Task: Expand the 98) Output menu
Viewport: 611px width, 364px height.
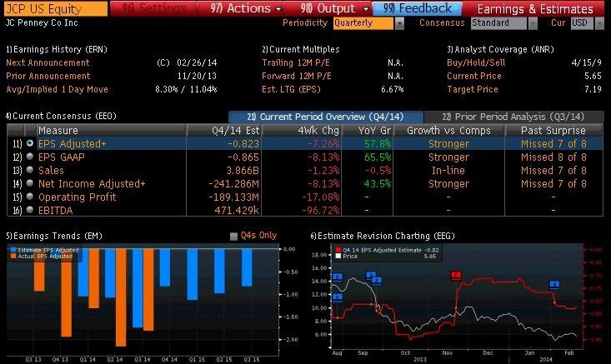Action: pos(334,8)
